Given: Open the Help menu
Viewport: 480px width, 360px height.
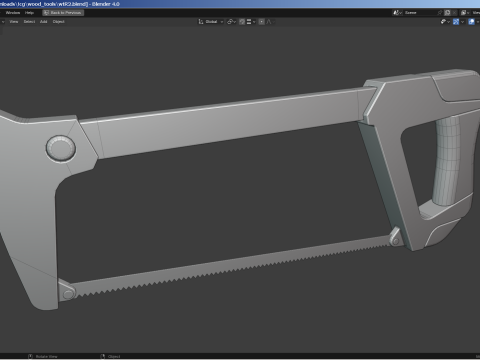Looking at the screenshot, I should pos(29,13).
